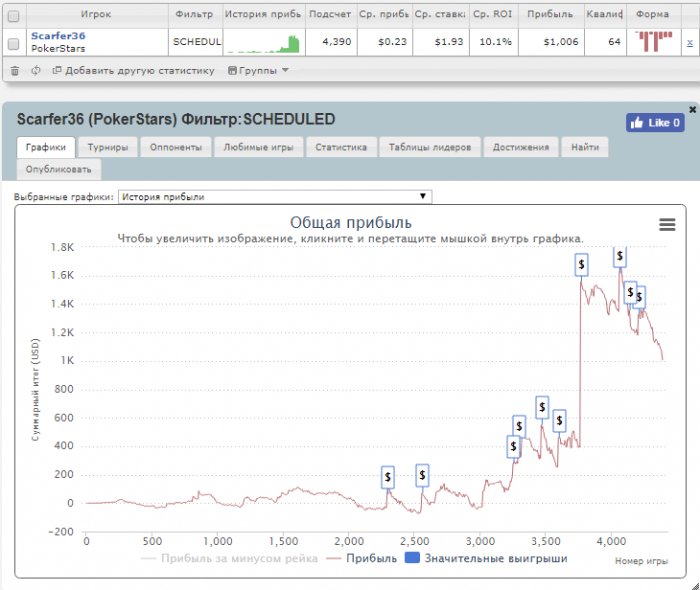Sort by the 'Форма' column header

tap(653, 14)
